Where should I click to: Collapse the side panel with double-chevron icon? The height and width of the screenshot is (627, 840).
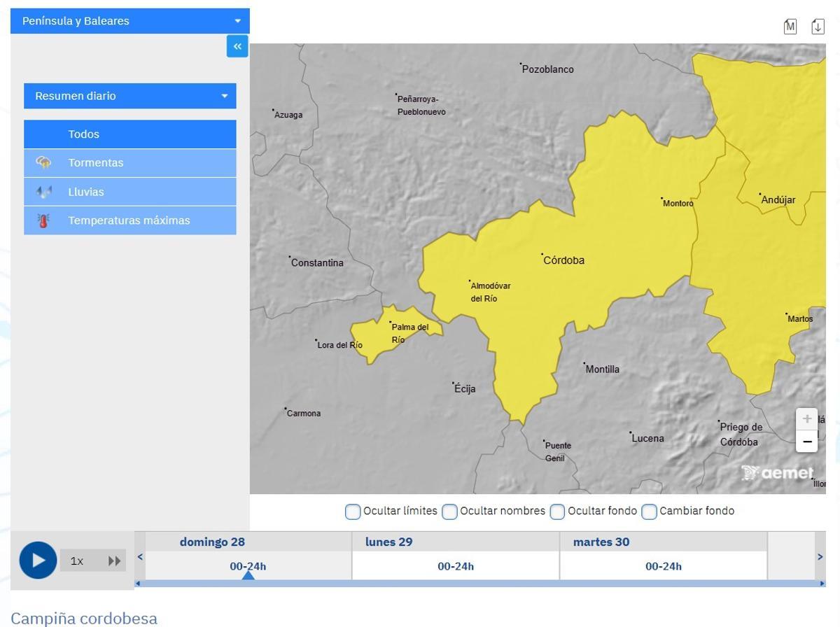tap(237, 47)
